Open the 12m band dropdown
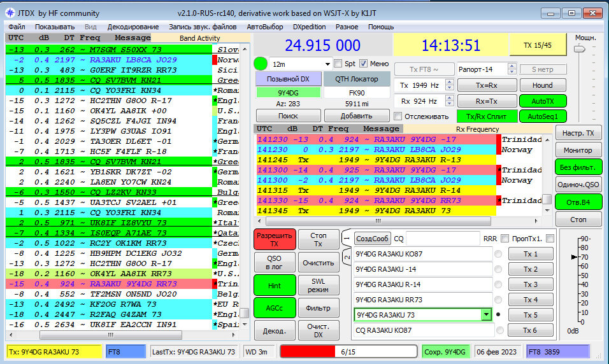The image size is (609, 364). (327, 64)
